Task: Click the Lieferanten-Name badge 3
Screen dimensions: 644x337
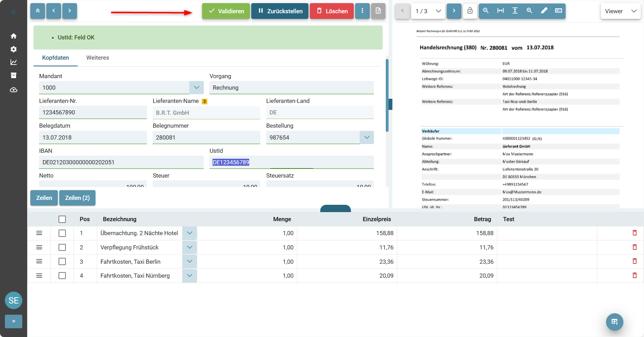Action: point(205,102)
